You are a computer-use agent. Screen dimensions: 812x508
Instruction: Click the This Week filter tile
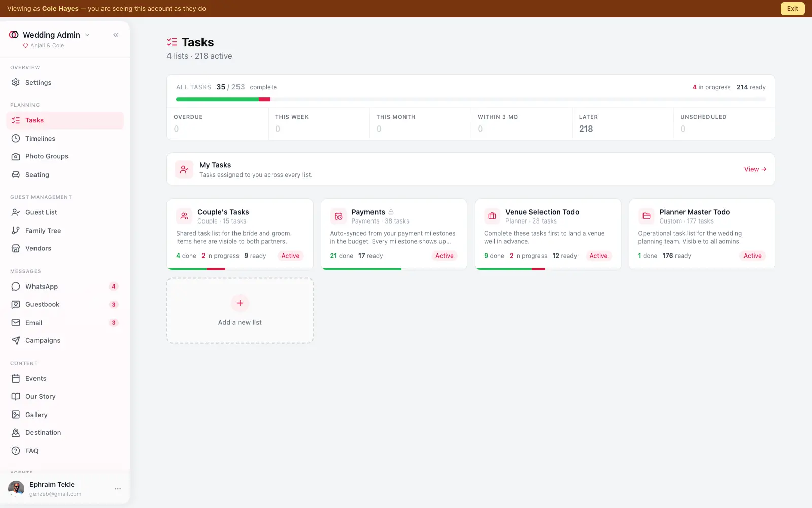(x=319, y=123)
